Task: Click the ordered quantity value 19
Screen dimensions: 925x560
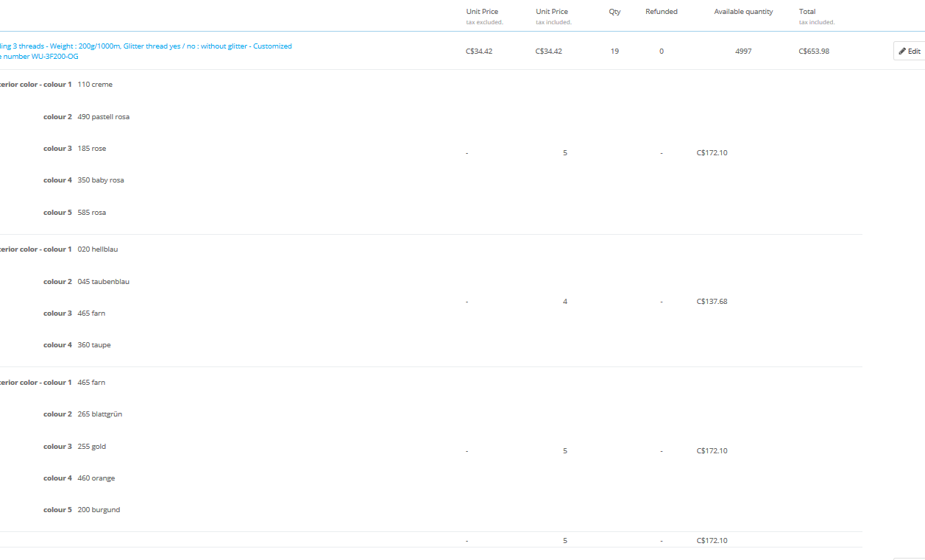Action: point(614,52)
